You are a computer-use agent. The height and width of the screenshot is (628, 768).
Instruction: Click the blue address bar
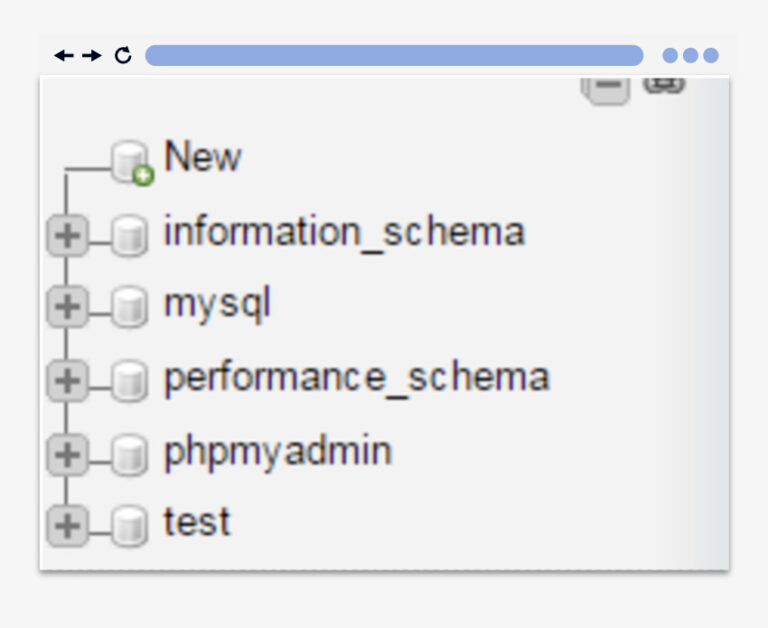(x=394, y=55)
